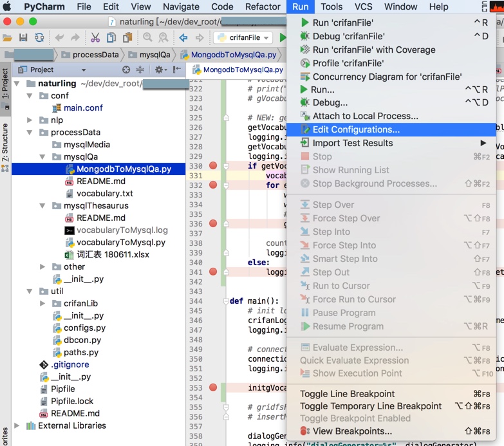
Task: Select Edit Configurations... menu item
Action: (391, 129)
